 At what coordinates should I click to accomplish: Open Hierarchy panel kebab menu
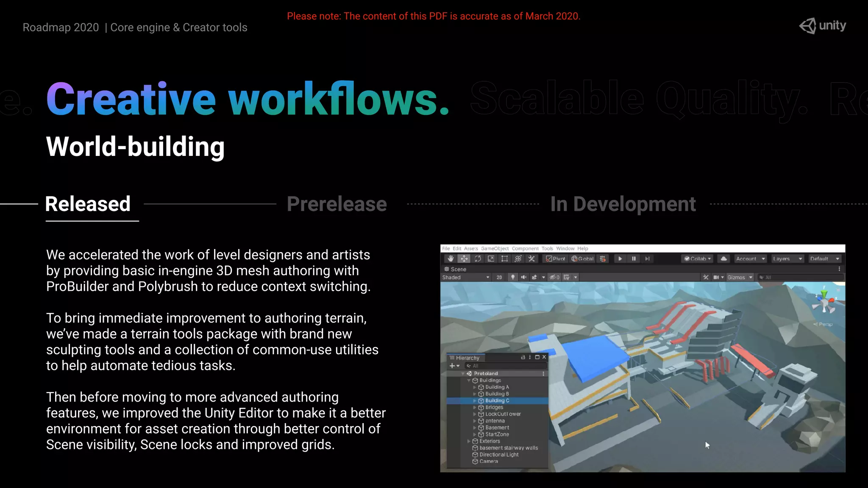[530, 358]
